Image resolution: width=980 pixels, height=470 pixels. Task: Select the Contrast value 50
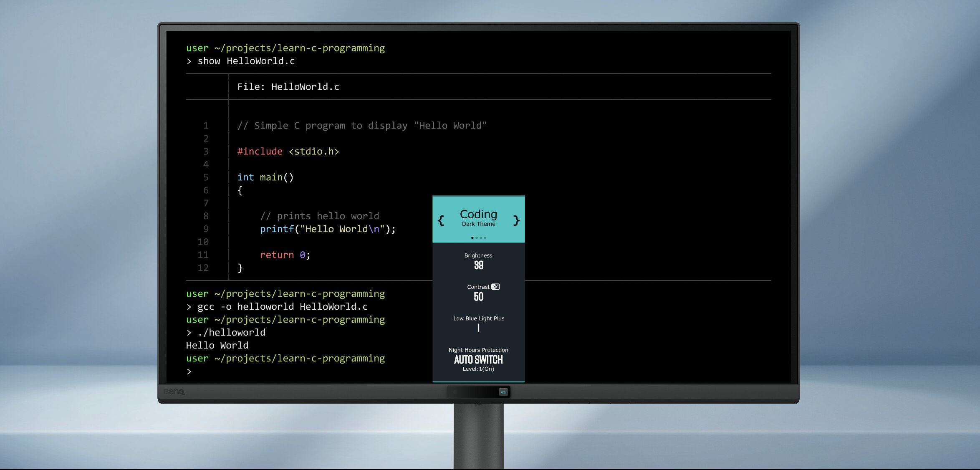tap(478, 297)
